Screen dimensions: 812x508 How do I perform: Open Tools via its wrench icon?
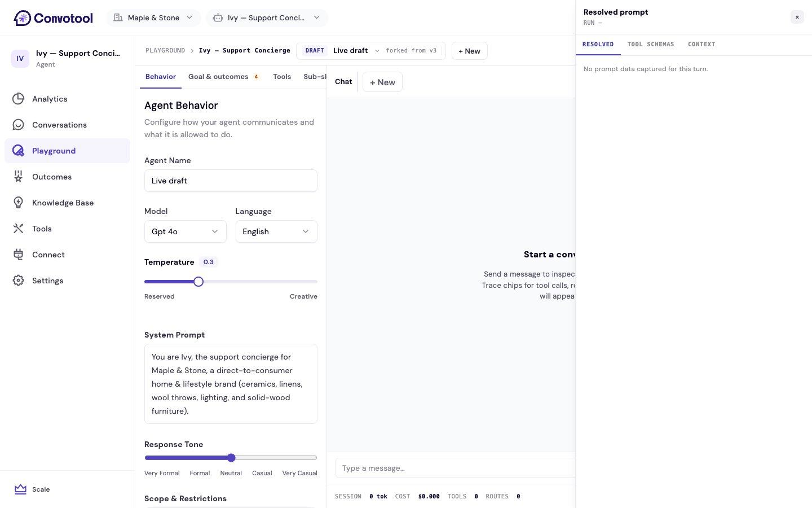tap(19, 229)
